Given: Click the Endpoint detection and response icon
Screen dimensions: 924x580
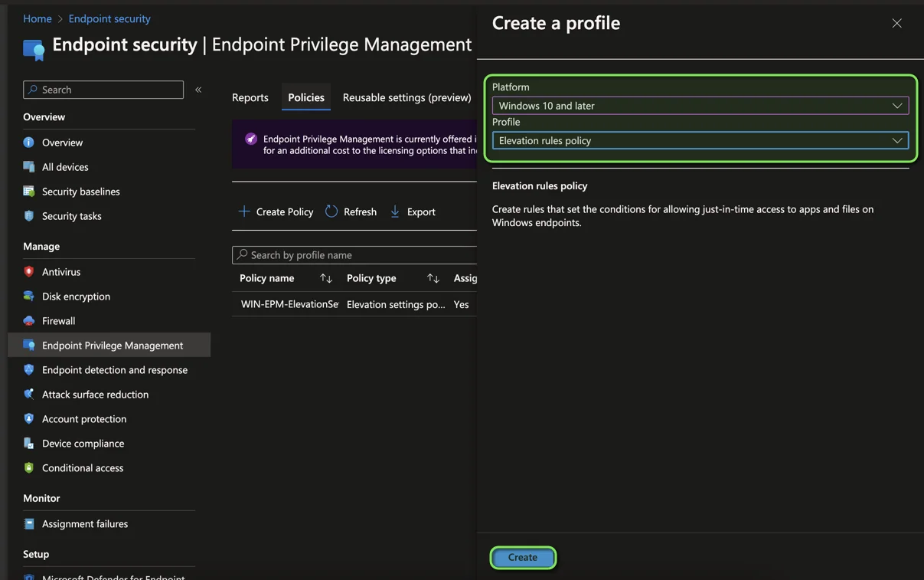Looking at the screenshot, I should [x=29, y=370].
